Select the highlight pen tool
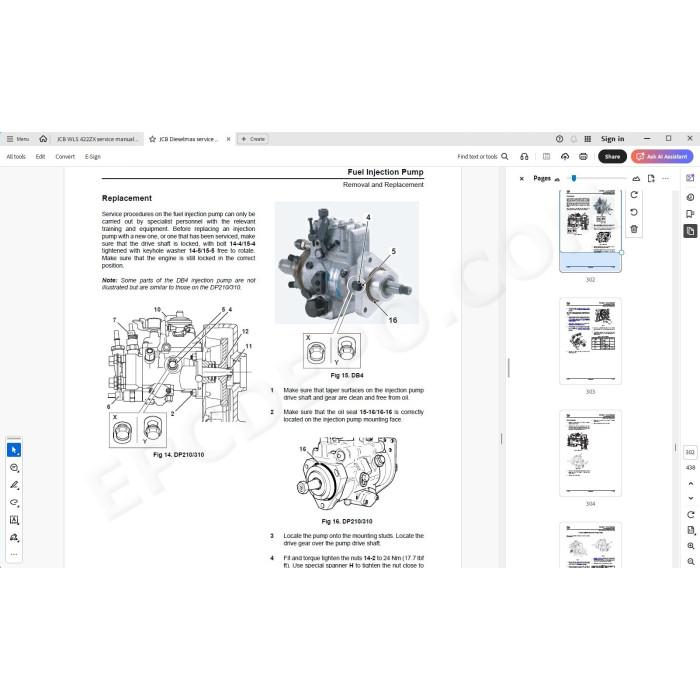 tap(14, 485)
